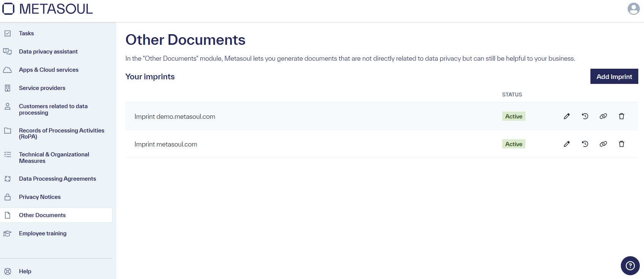The image size is (644, 279).
Task: Click Active status of Imprint demo.metasoul.com
Action: coord(514,116)
